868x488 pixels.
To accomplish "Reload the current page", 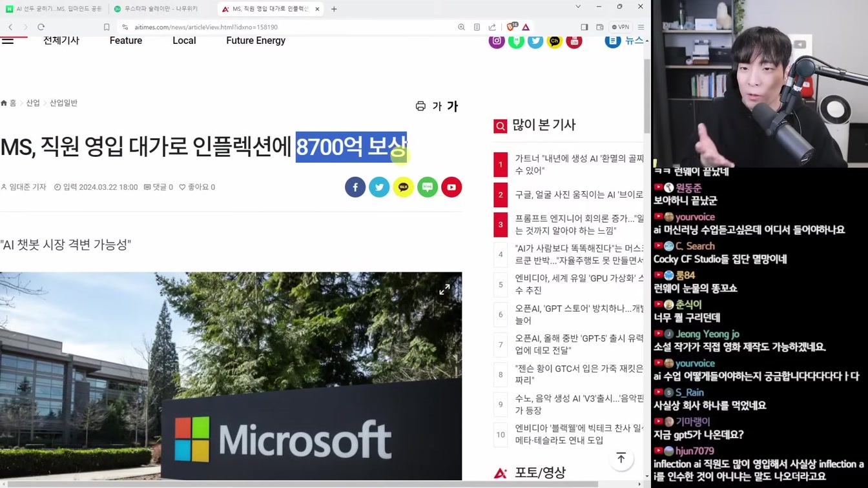I will point(41,27).
